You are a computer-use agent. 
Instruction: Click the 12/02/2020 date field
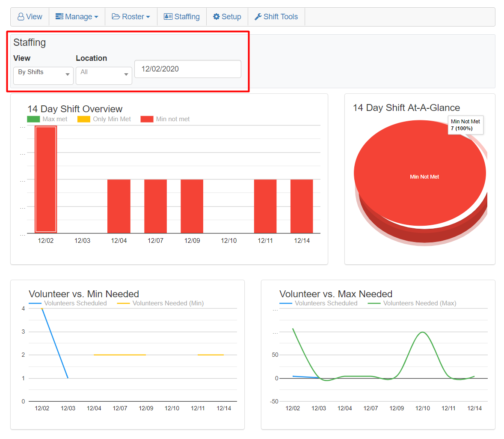188,69
